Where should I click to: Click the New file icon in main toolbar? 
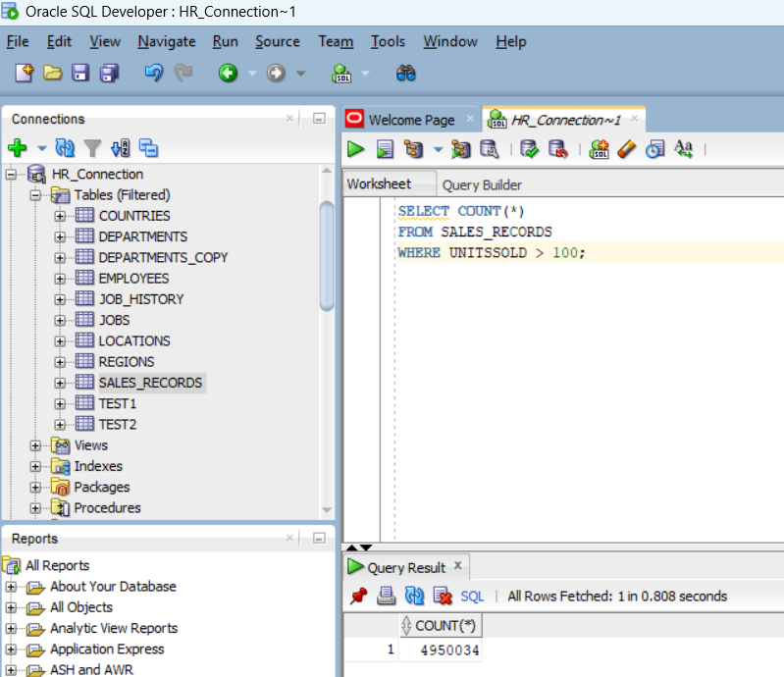[x=24, y=73]
